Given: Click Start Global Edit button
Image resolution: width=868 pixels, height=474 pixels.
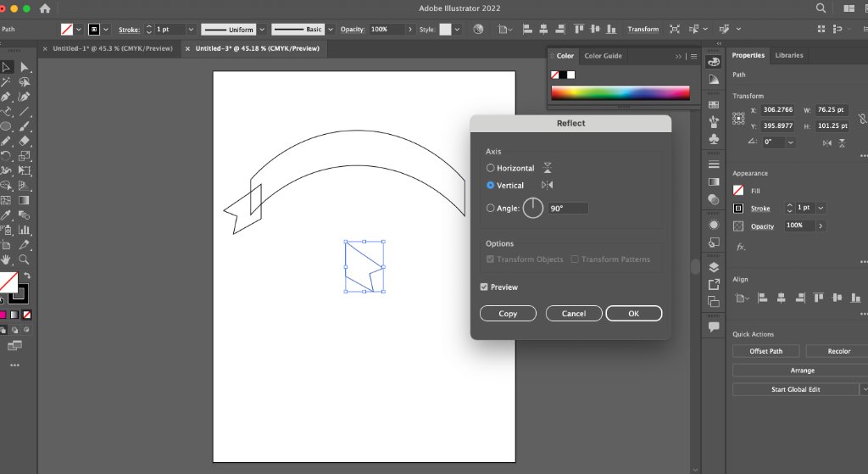Looking at the screenshot, I should tap(795, 389).
